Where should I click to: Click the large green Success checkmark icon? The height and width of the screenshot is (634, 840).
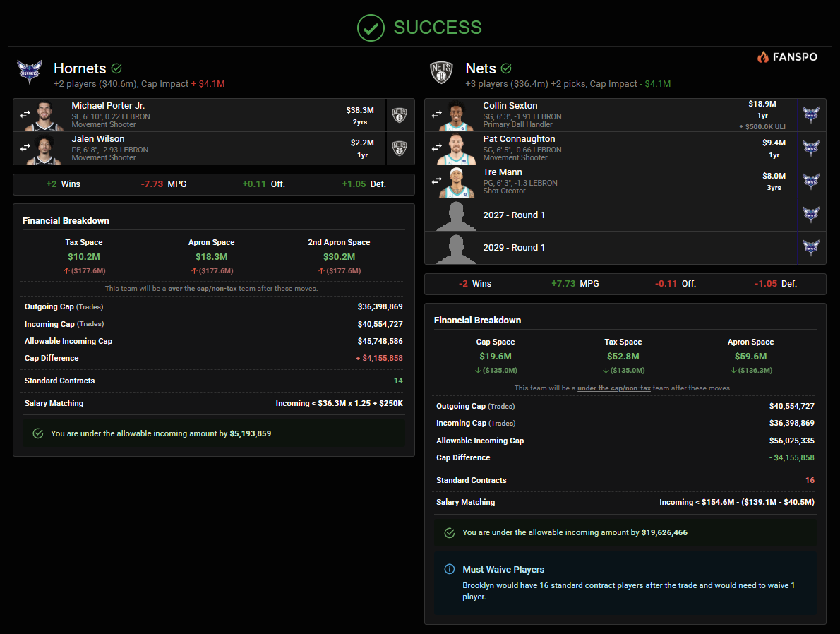click(371, 28)
